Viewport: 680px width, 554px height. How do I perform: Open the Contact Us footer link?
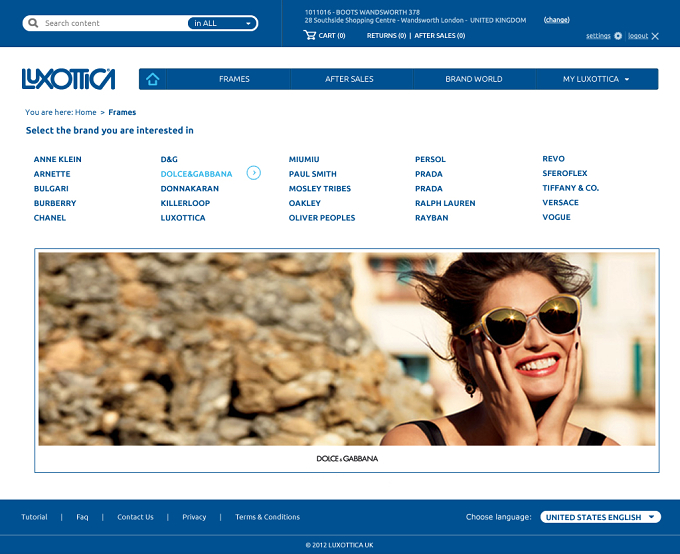pyautogui.click(x=135, y=517)
